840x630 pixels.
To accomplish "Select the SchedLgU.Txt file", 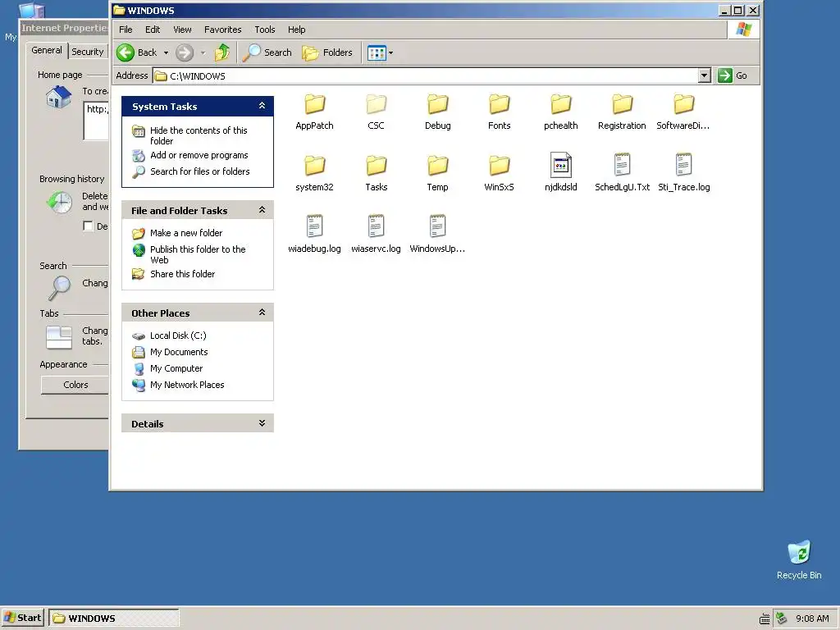I will click(x=622, y=172).
